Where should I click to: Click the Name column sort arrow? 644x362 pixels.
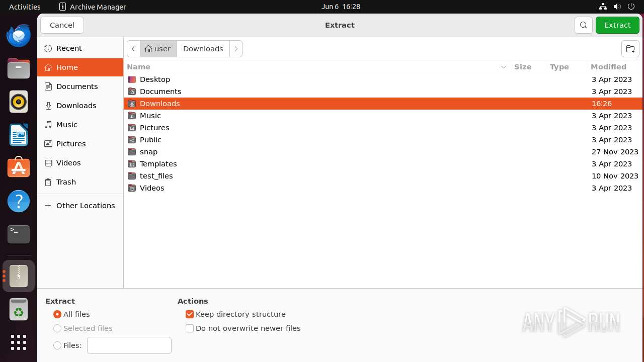click(x=503, y=67)
